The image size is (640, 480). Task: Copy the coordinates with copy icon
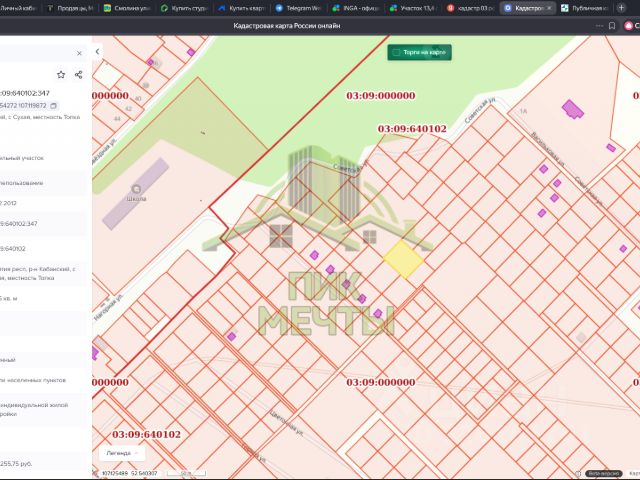point(53,106)
